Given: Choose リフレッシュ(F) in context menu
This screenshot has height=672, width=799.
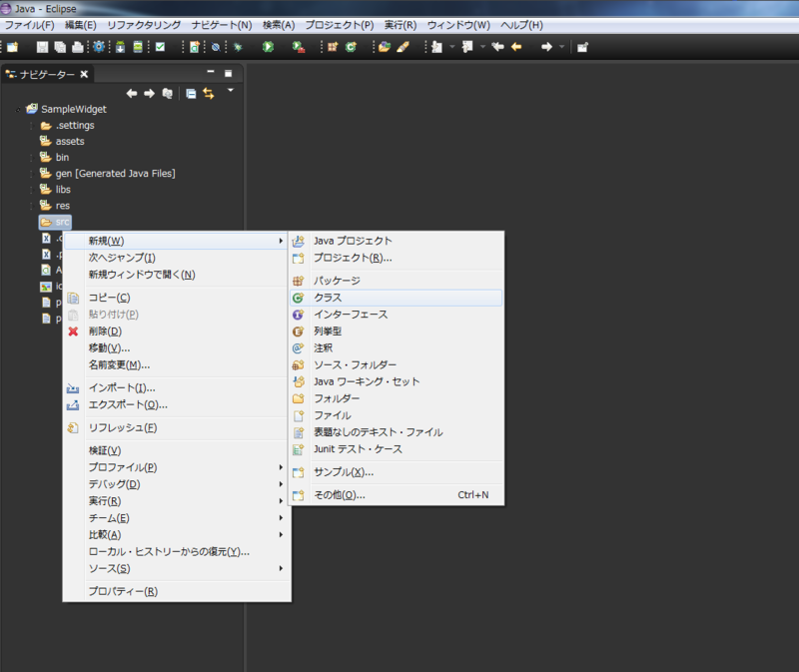Looking at the screenshot, I should [177, 428].
